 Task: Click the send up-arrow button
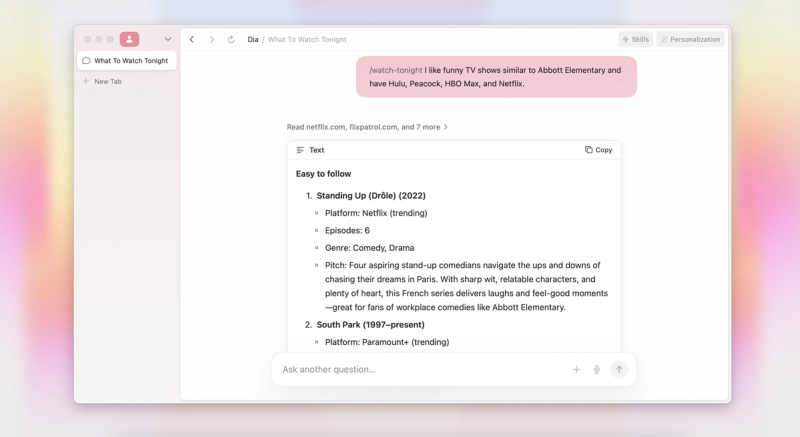pyautogui.click(x=619, y=369)
